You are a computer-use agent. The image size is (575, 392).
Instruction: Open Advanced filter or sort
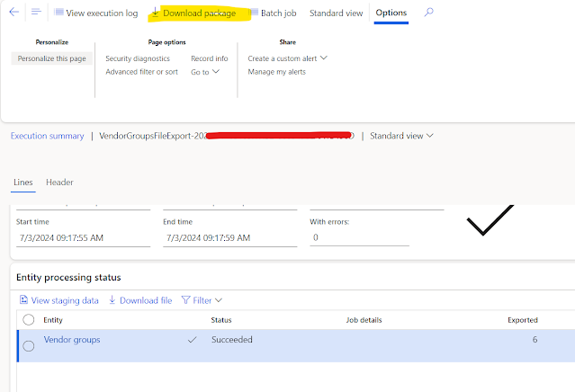[141, 72]
